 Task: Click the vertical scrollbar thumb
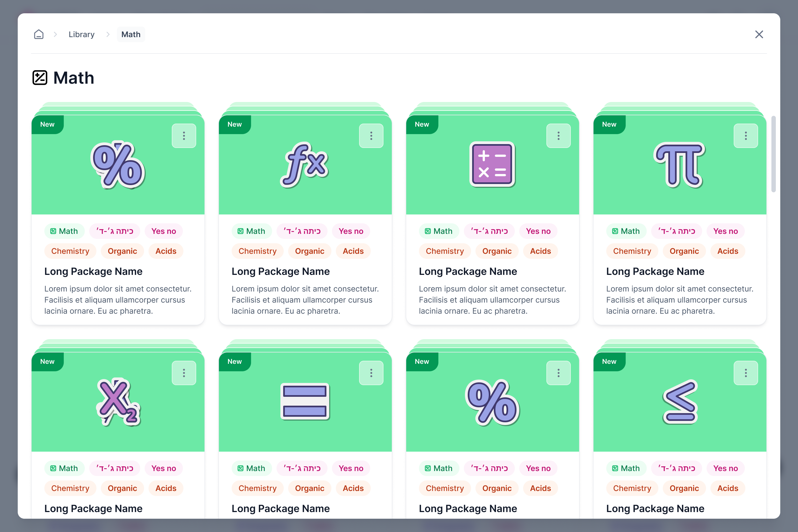point(774,154)
